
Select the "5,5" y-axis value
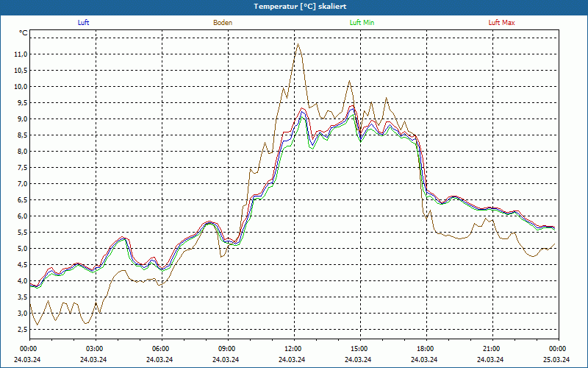(23, 232)
